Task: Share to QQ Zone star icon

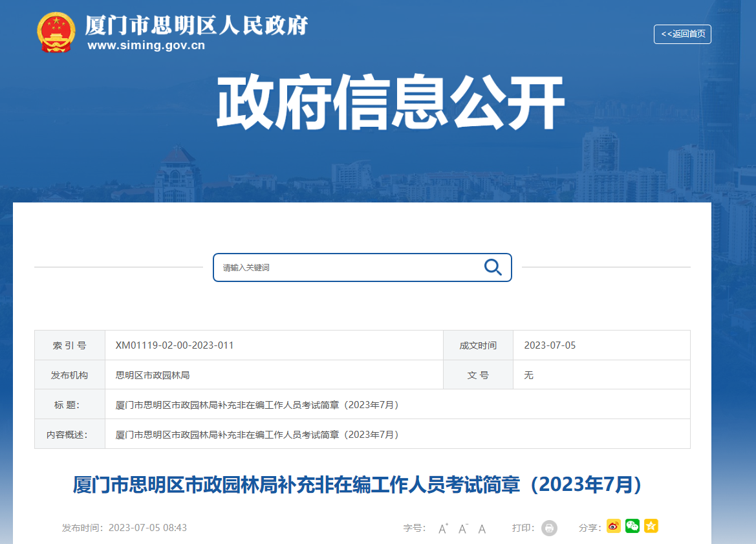Action: pos(651,526)
